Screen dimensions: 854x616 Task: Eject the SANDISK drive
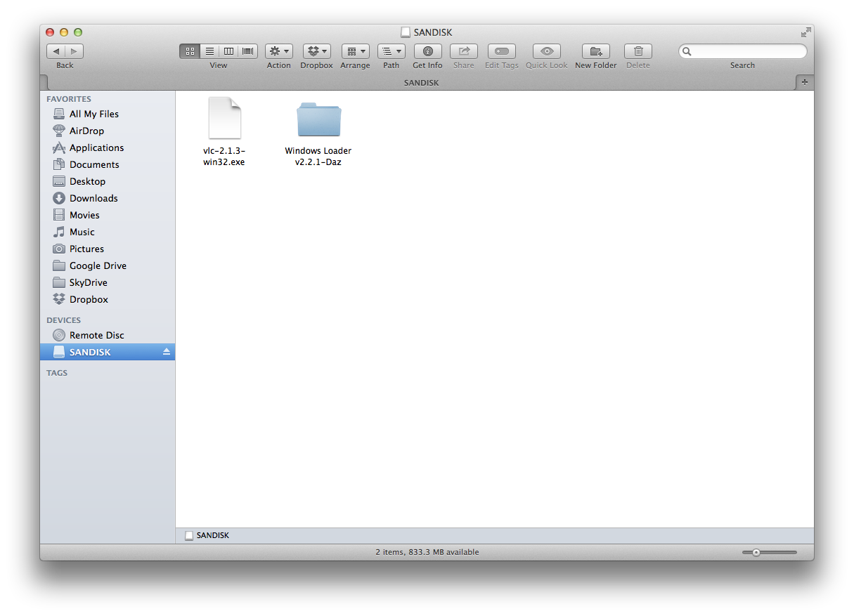[x=167, y=352]
